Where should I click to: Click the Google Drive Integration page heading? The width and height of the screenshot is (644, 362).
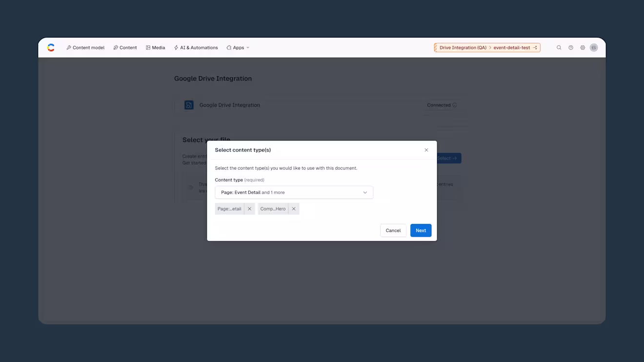(x=213, y=79)
